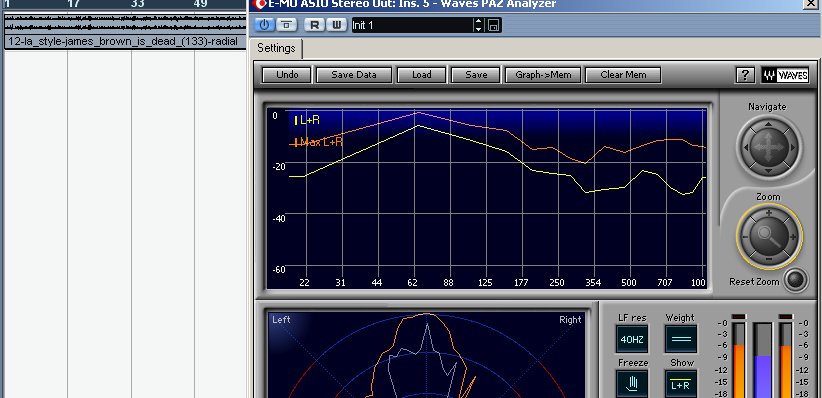Change the LF res 40HZ selector
822x398 pixels.
click(x=632, y=339)
